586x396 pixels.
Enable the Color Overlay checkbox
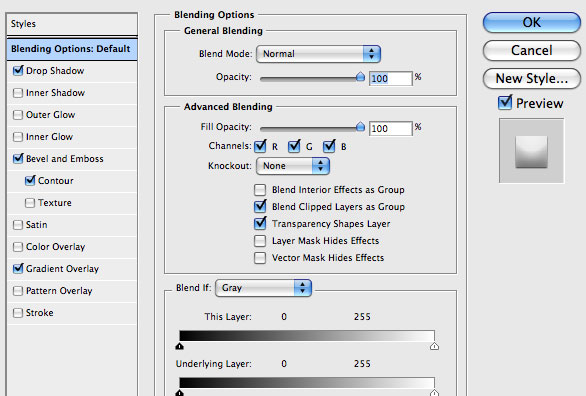tap(18, 247)
